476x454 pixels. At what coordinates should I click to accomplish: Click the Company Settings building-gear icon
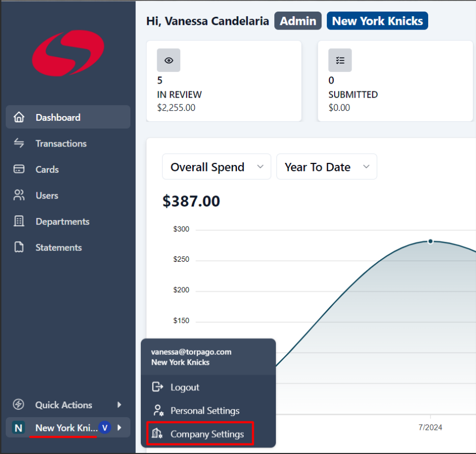(x=157, y=434)
